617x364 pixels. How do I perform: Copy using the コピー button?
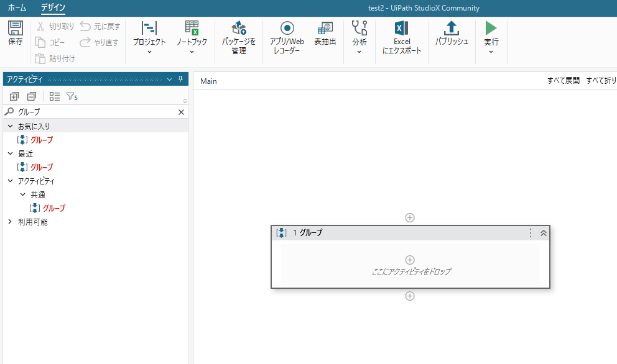click(x=50, y=42)
